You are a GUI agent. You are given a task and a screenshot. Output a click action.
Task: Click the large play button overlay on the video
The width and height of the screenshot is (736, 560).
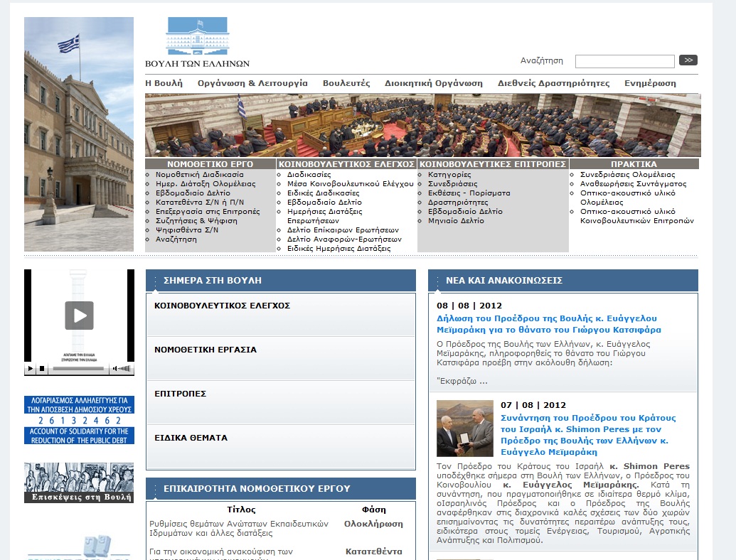[79, 315]
